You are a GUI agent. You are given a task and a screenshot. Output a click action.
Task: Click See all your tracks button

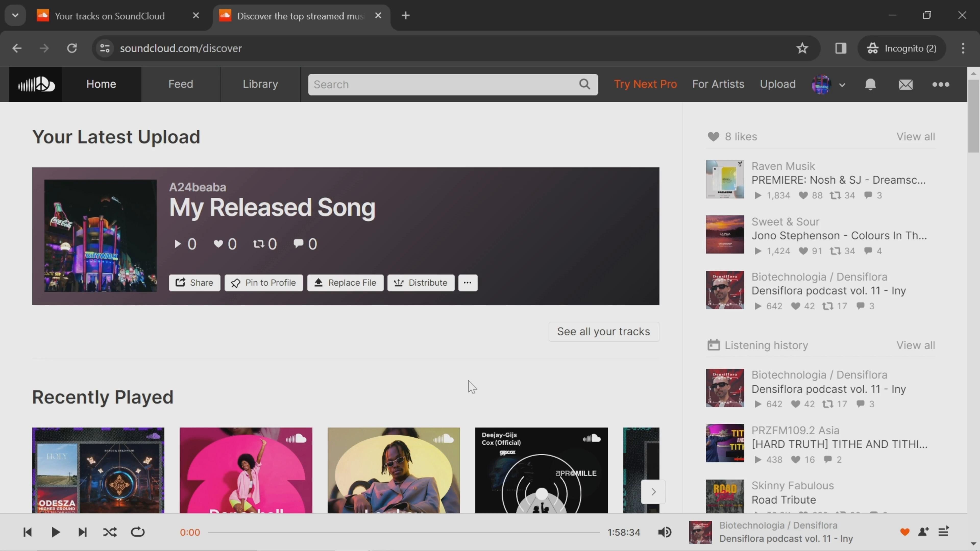603,332
